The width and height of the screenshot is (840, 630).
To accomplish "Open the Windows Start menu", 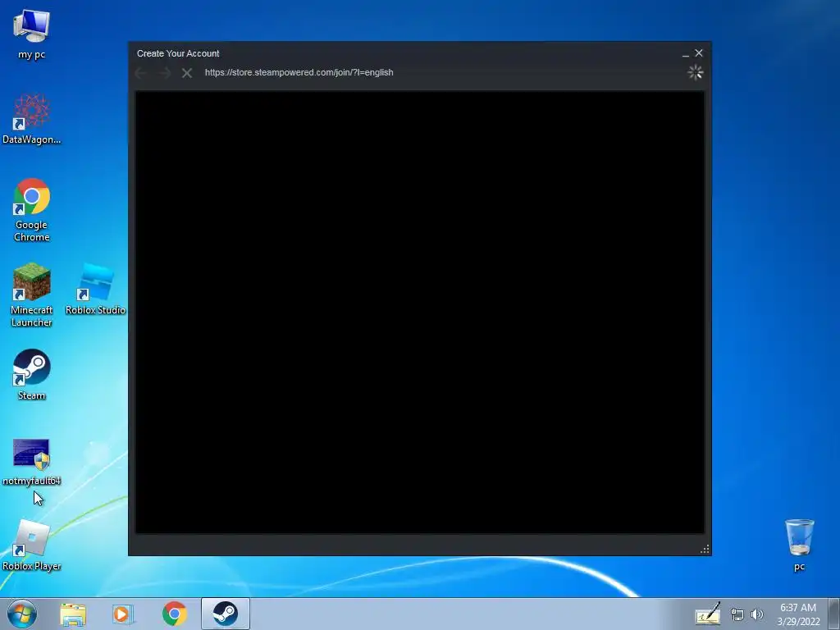I will (x=22, y=614).
